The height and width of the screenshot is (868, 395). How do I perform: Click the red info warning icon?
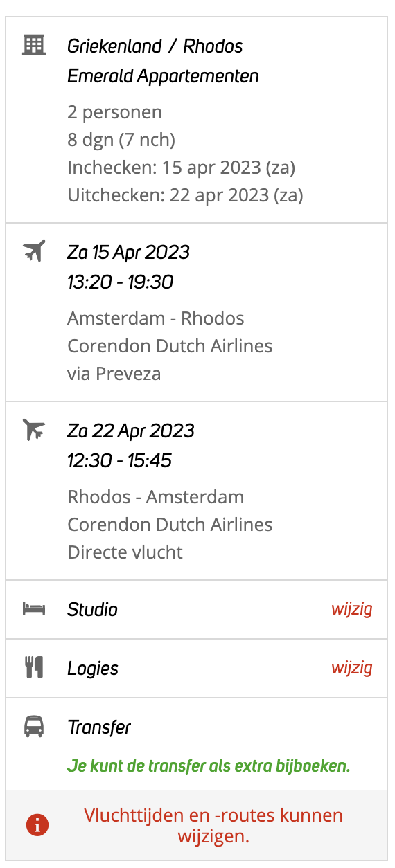pyautogui.click(x=37, y=826)
